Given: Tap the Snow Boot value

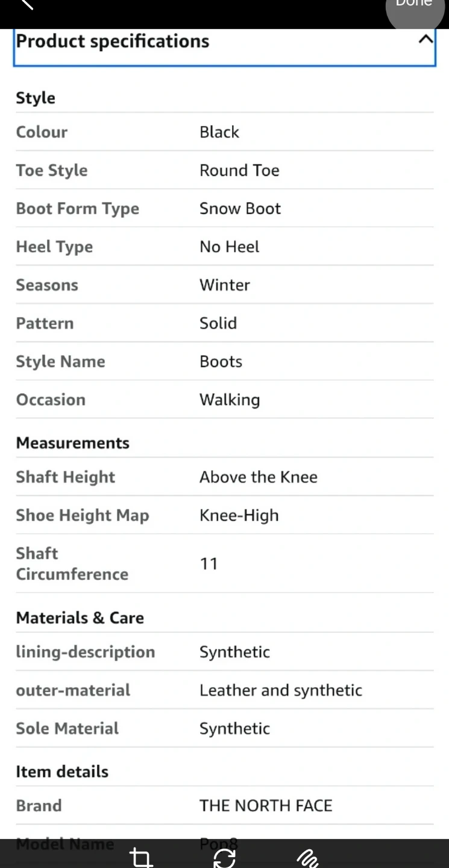Looking at the screenshot, I should [x=240, y=209].
